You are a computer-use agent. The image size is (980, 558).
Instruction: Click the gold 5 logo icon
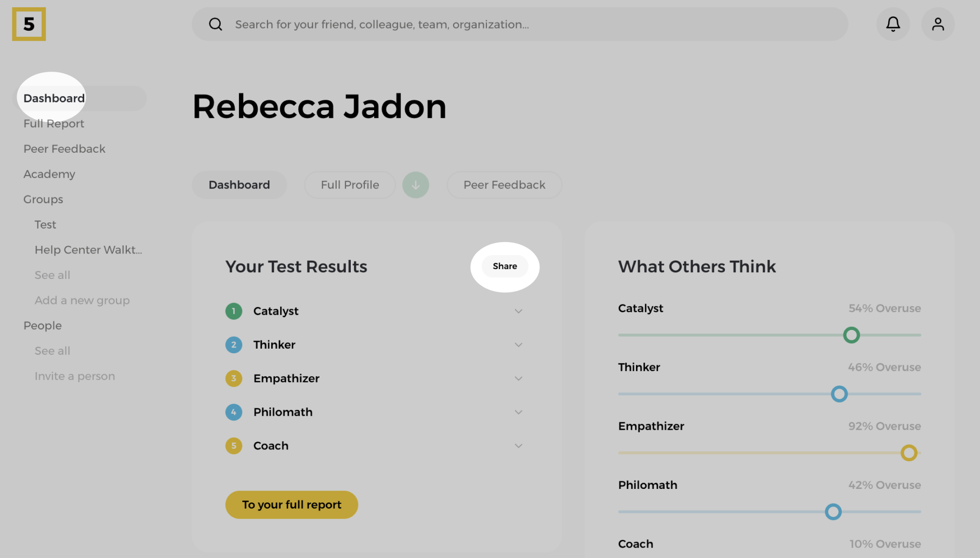29,24
